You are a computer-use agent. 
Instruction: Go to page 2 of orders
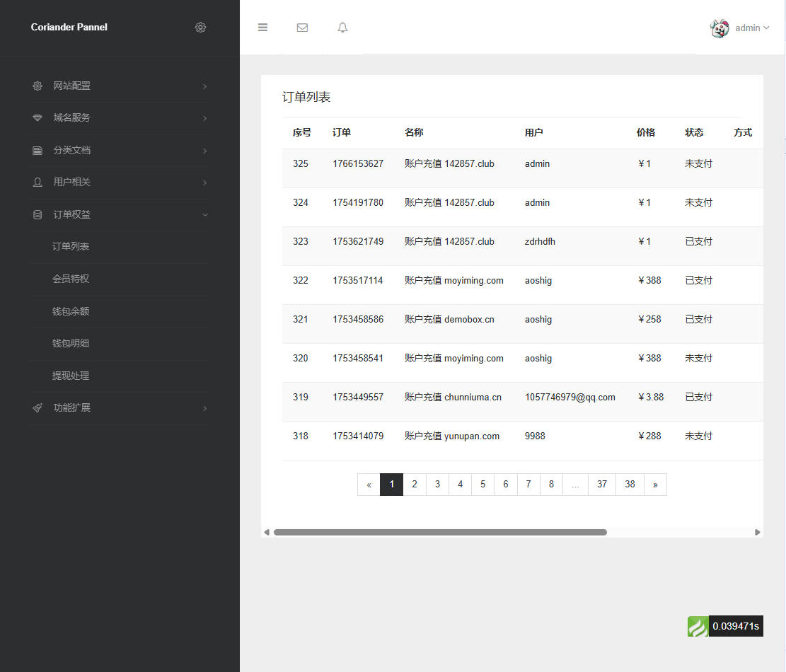[x=415, y=485]
